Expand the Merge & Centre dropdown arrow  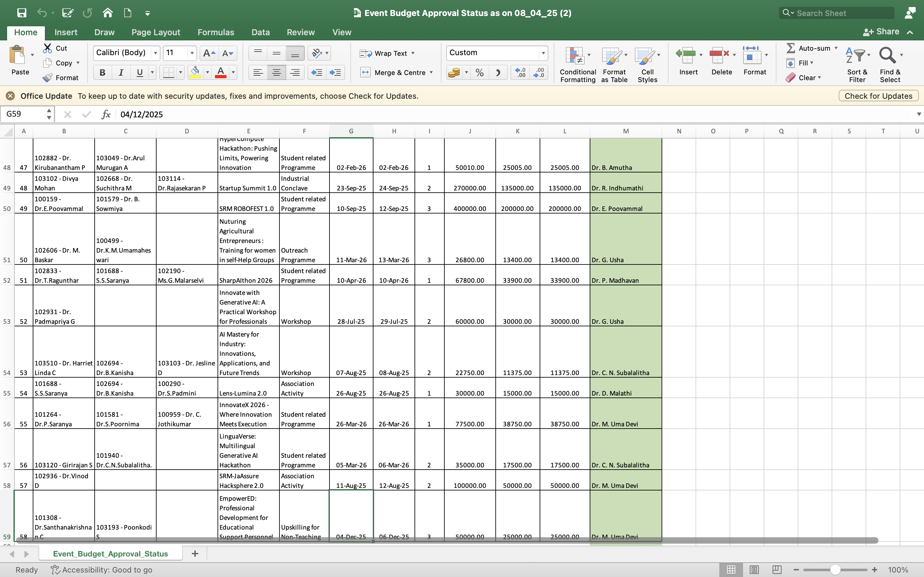[432, 72]
